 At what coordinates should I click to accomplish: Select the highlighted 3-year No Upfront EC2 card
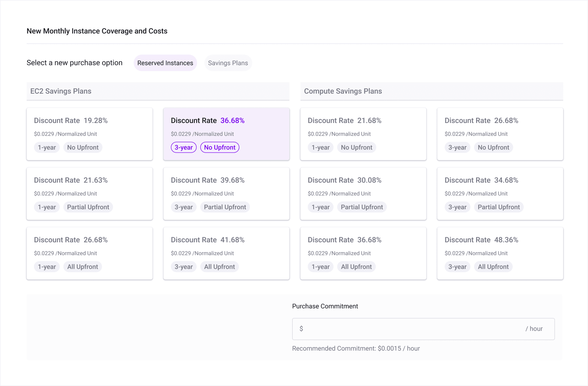(226, 134)
